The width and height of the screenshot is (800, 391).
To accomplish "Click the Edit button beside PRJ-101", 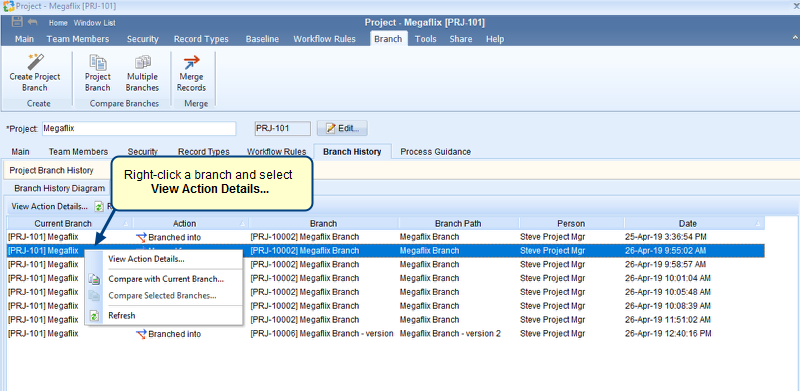I will [x=342, y=129].
